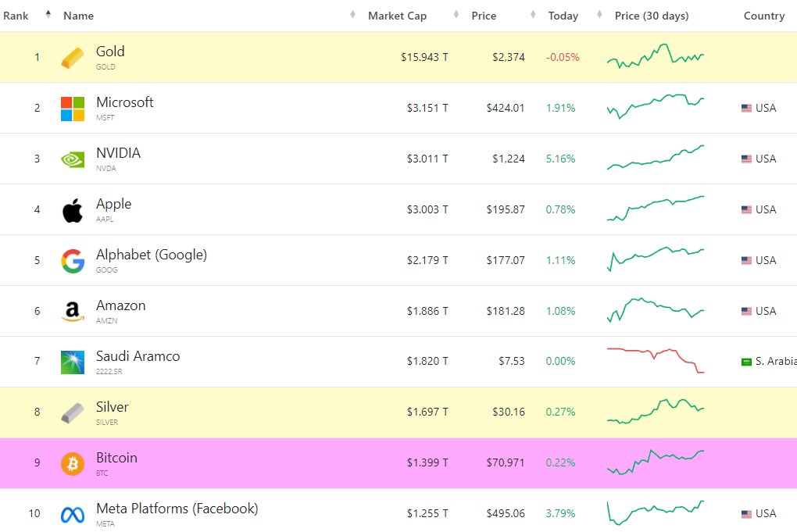Open the Meta Platforms (Facebook) page
Viewport: 797px width, 532px height.
(x=177, y=509)
